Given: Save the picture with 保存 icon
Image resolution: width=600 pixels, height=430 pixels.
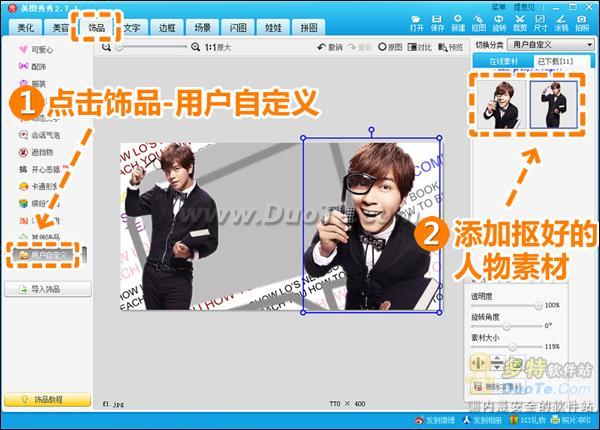Looking at the screenshot, I should pyautogui.click(x=437, y=23).
